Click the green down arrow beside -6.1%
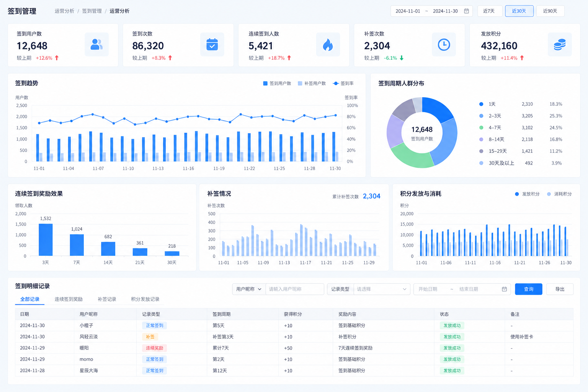Screen dimensions: 588x392 [x=402, y=58]
